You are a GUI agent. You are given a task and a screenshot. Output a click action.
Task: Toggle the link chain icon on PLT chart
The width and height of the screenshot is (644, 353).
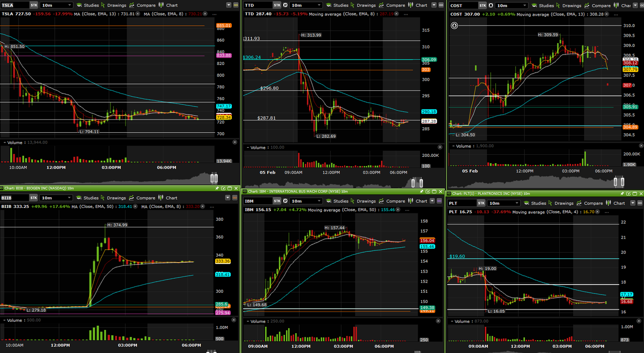[640, 203]
